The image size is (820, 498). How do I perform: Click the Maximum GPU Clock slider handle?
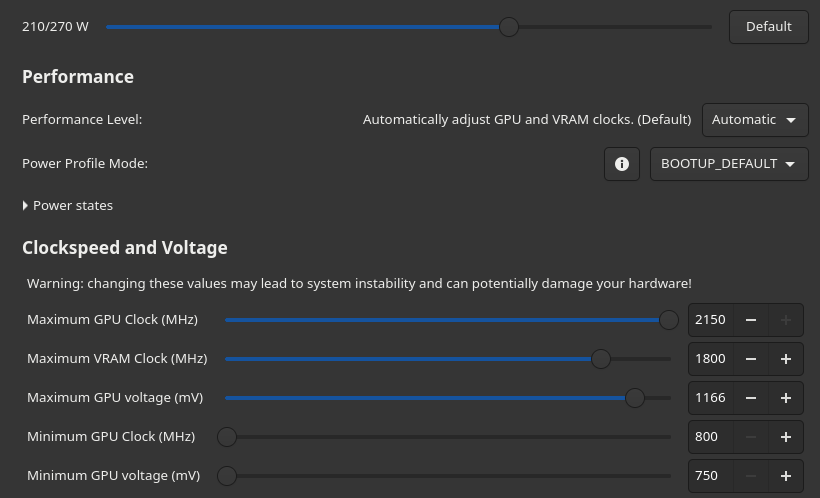pyautogui.click(x=669, y=320)
